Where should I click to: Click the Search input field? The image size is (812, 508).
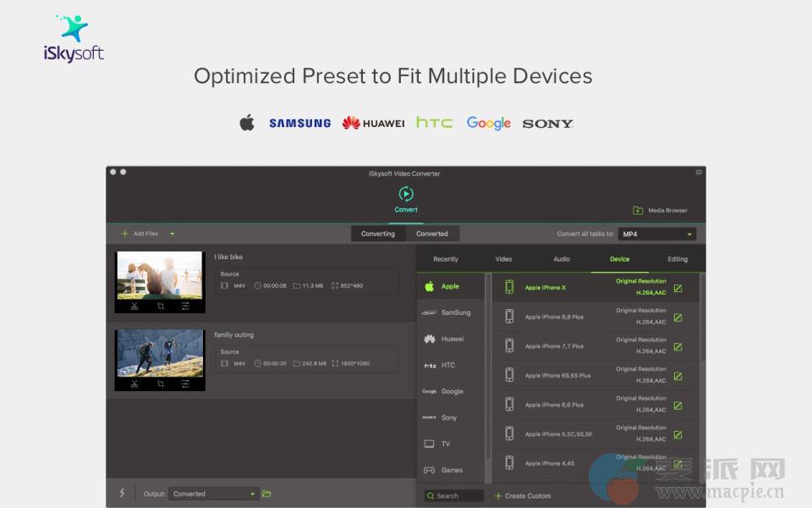(x=454, y=495)
